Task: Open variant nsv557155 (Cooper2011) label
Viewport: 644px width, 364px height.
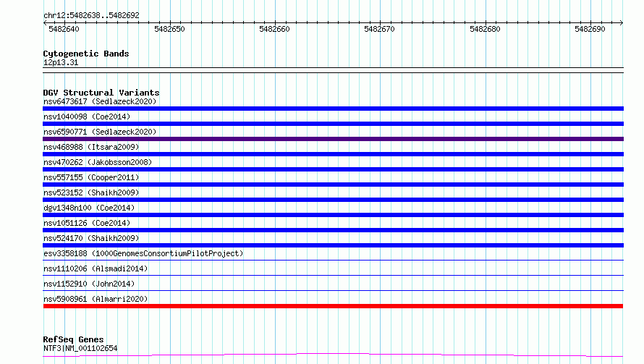Action: [91, 177]
